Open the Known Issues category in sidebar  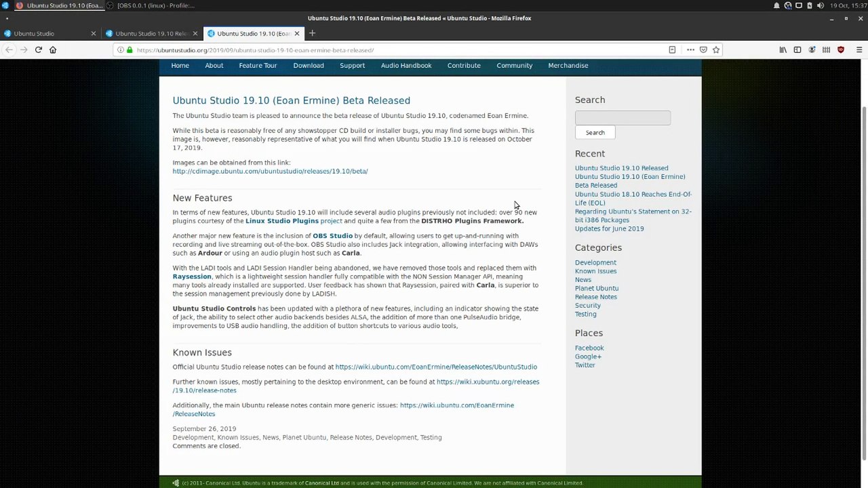pos(595,271)
